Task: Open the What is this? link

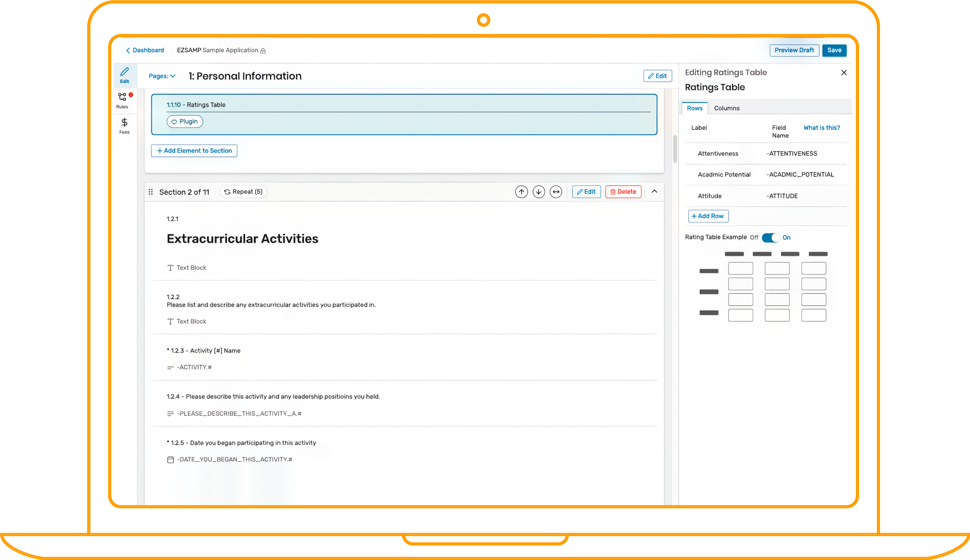Action: [822, 127]
